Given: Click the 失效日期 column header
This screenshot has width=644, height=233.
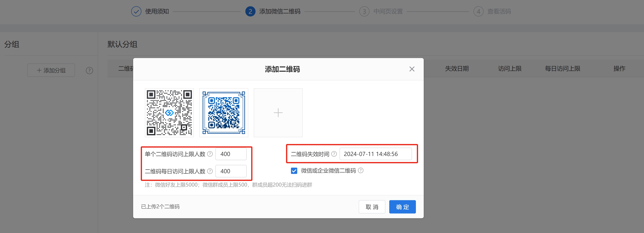Looking at the screenshot, I should coord(457,69).
